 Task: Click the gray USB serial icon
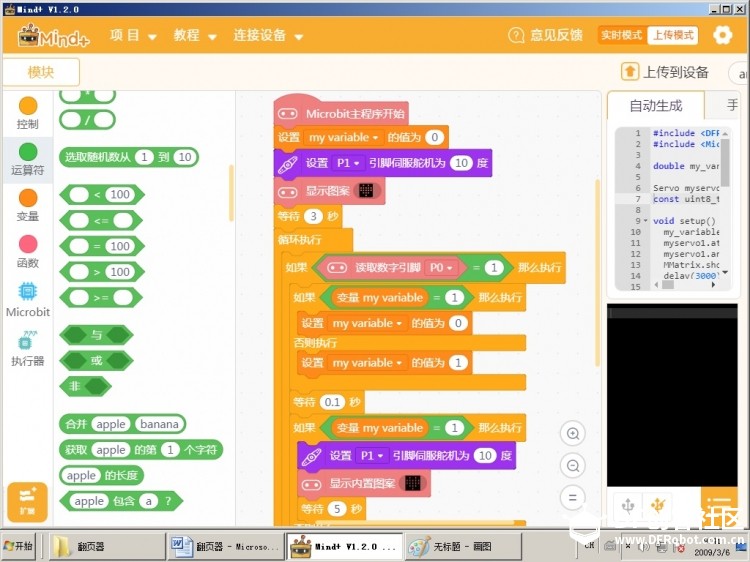pos(628,505)
